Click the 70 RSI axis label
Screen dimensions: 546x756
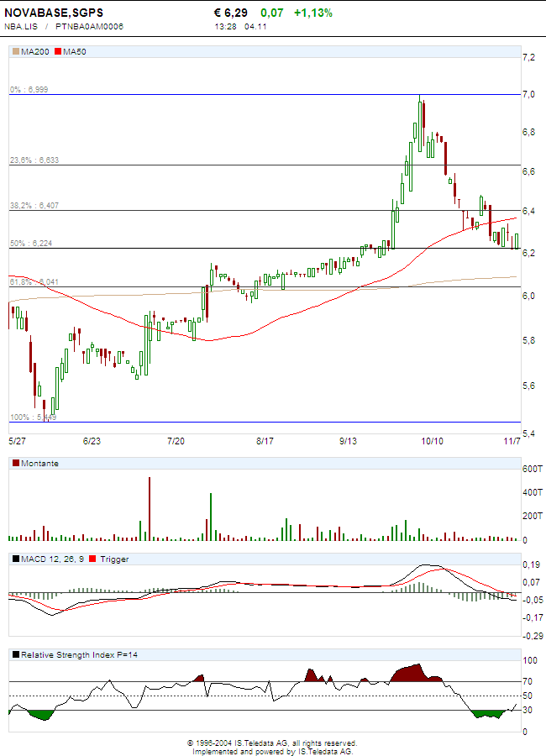(x=528, y=681)
